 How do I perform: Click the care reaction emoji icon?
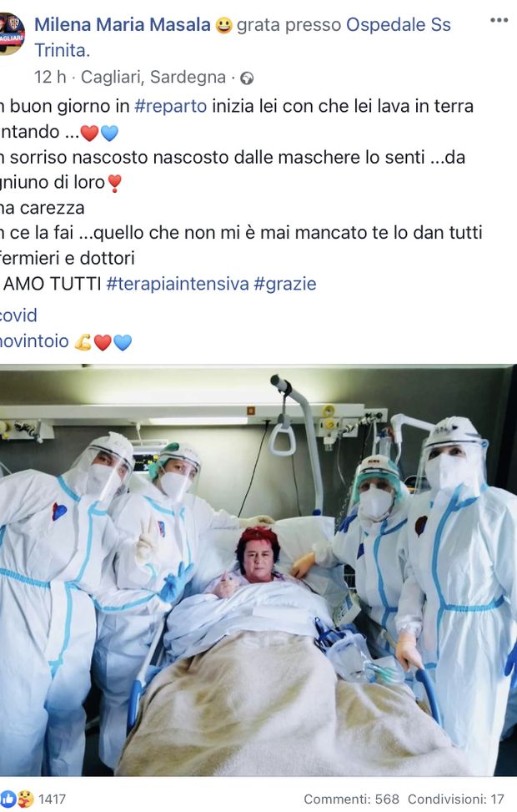[25, 799]
